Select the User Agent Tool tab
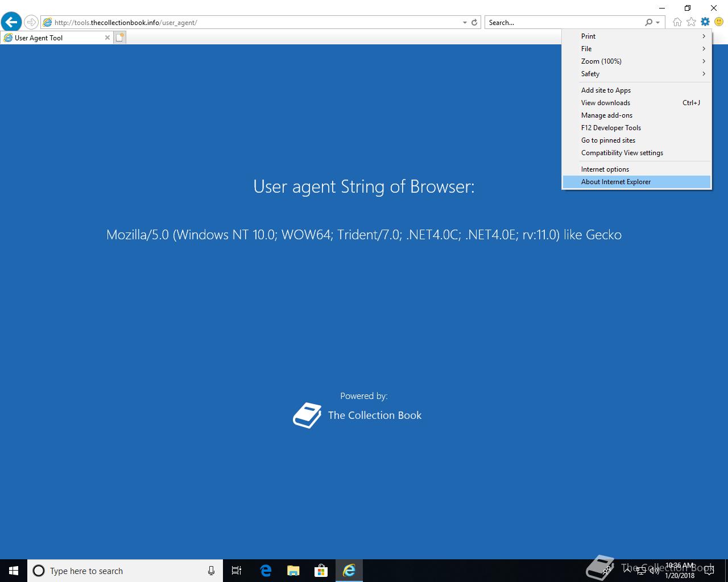Viewport: 728px width, 582px height. [57, 38]
